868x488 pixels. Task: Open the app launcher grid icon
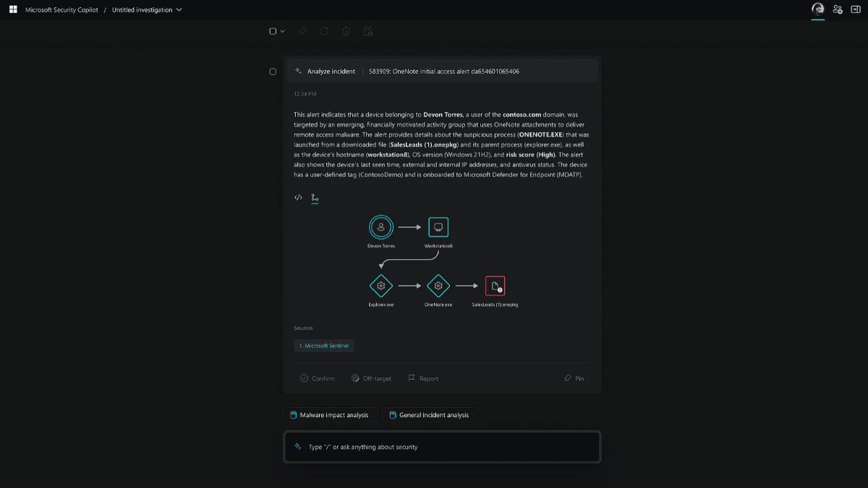coord(13,9)
